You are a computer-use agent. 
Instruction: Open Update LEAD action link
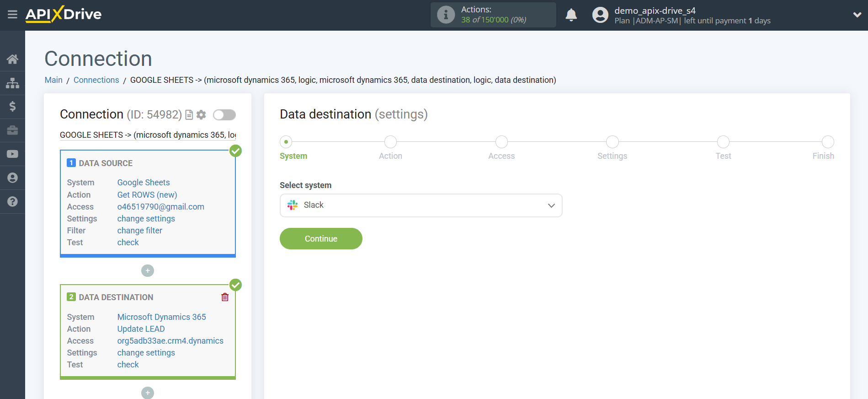(x=141, y=329)
